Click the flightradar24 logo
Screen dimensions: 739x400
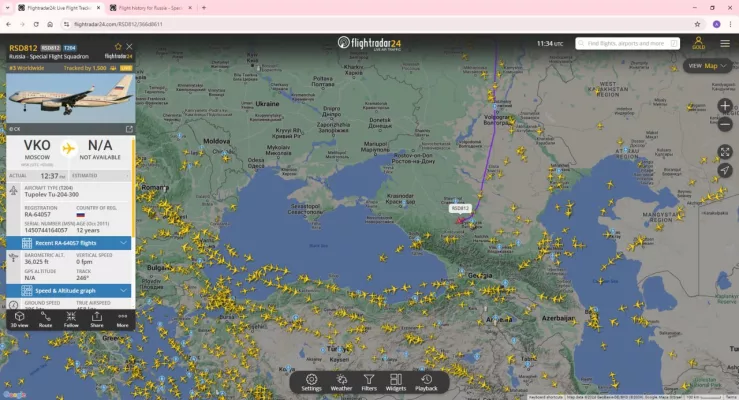point(370,43)
